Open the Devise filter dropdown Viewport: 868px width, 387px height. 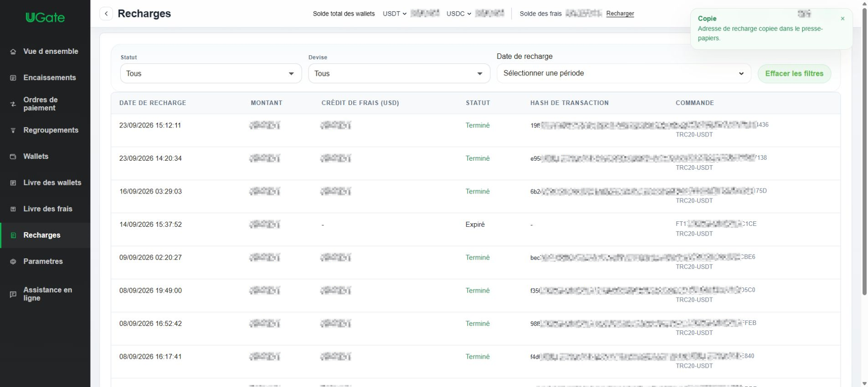tap(399, 73)
